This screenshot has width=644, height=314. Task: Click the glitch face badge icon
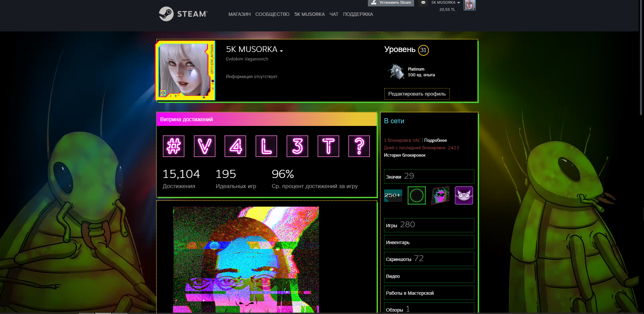click(440, 195)
